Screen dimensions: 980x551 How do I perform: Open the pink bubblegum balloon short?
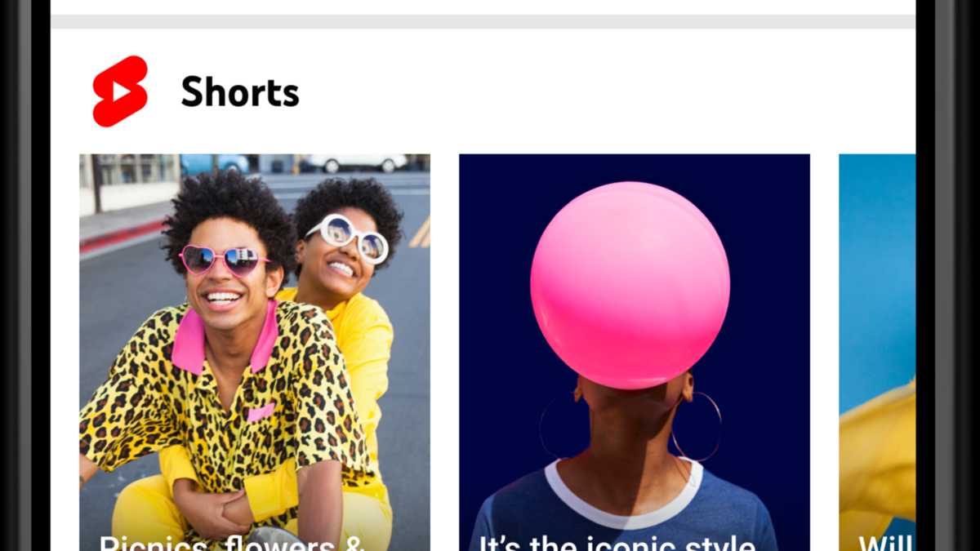(635, 352)
